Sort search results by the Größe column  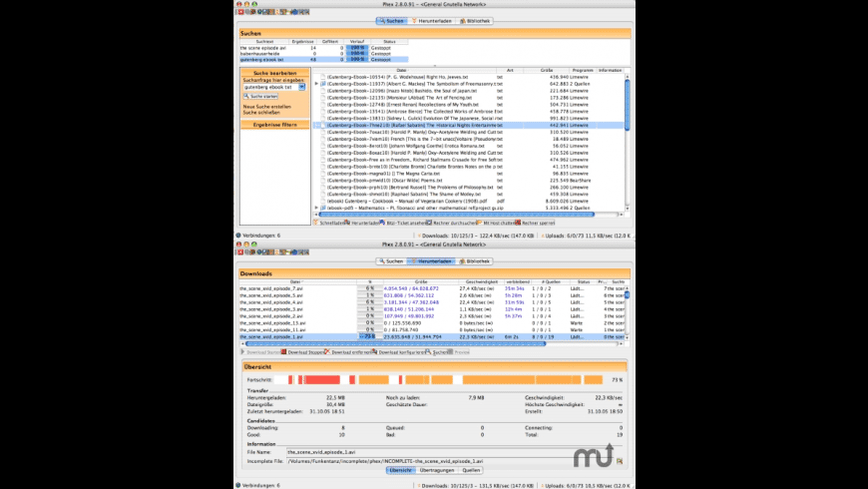click(x=547, y=70)
